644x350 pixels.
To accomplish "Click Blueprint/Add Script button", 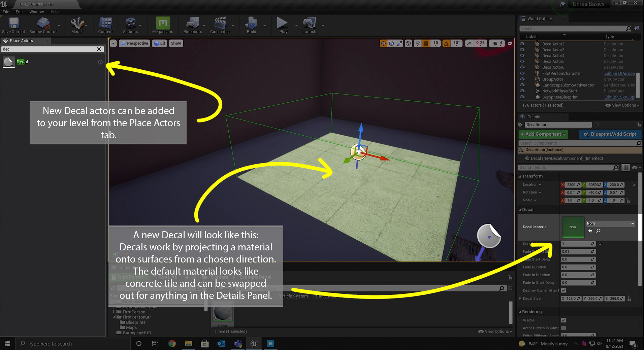I will point(610,134).
